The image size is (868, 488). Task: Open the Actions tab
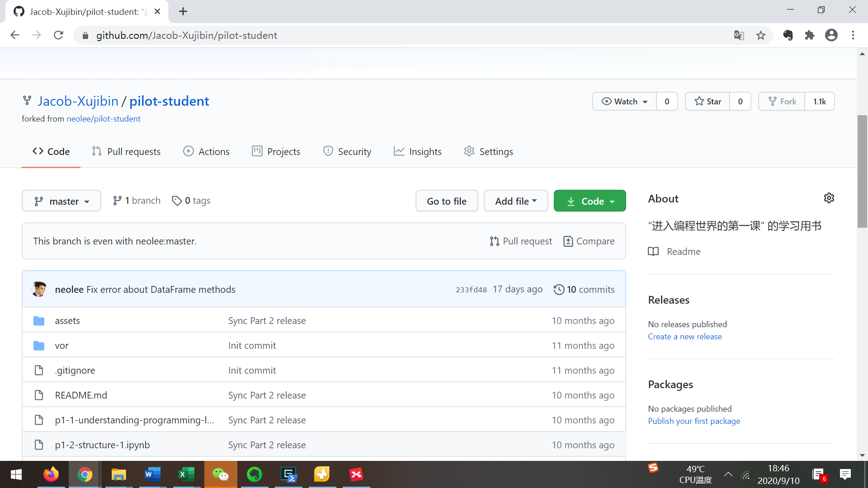206,151
